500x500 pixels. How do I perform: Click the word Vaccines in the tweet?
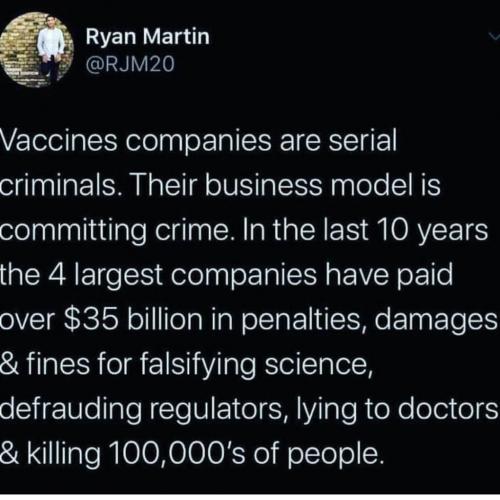[x=59, y=140]
